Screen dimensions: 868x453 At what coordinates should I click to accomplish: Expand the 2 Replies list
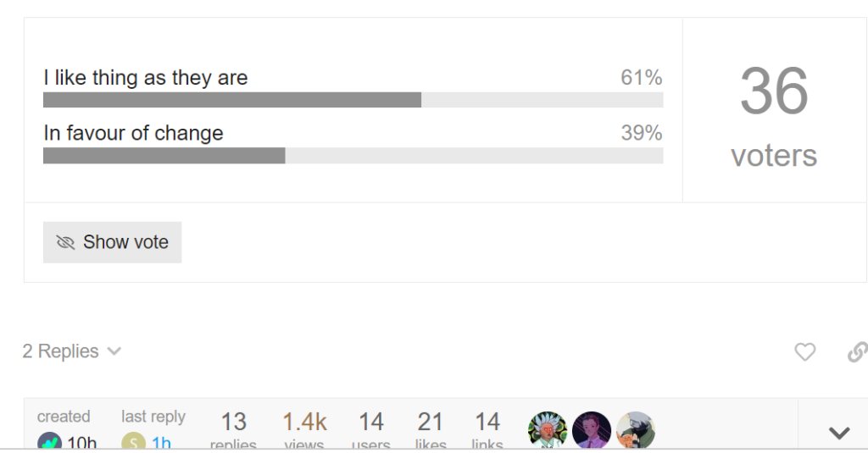click(x=72, y=351)
